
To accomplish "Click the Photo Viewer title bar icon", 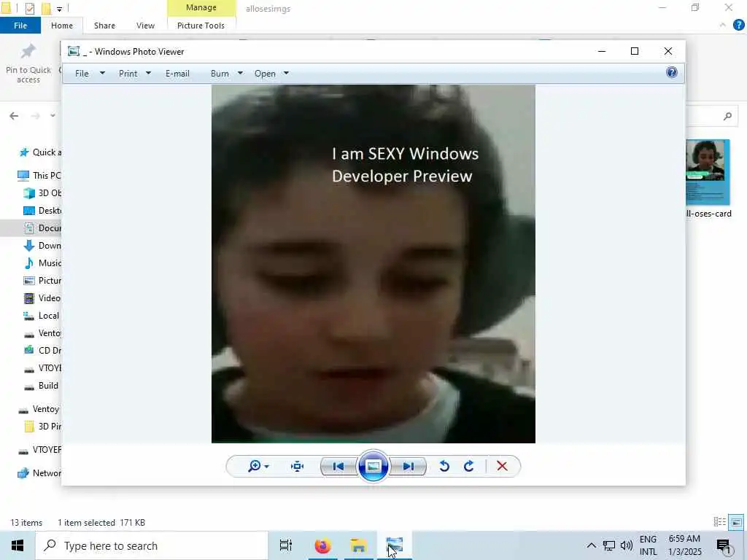I will coord(74,52).
